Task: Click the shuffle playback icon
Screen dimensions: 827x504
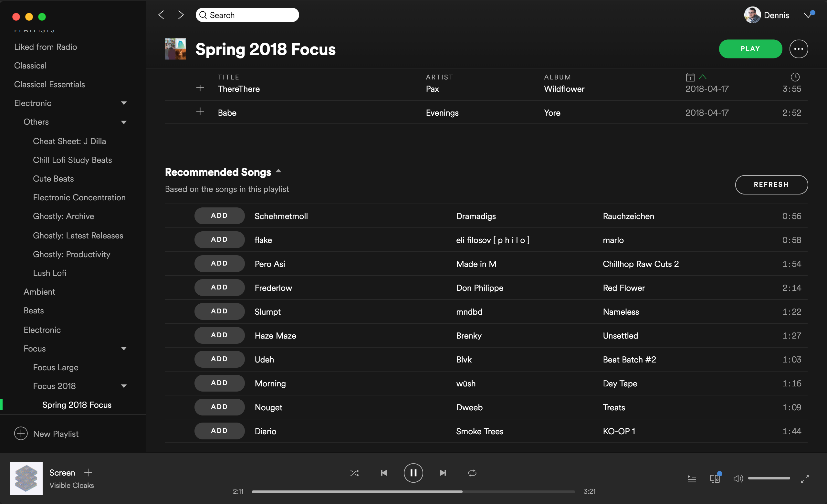Action: tap(354, 473)
